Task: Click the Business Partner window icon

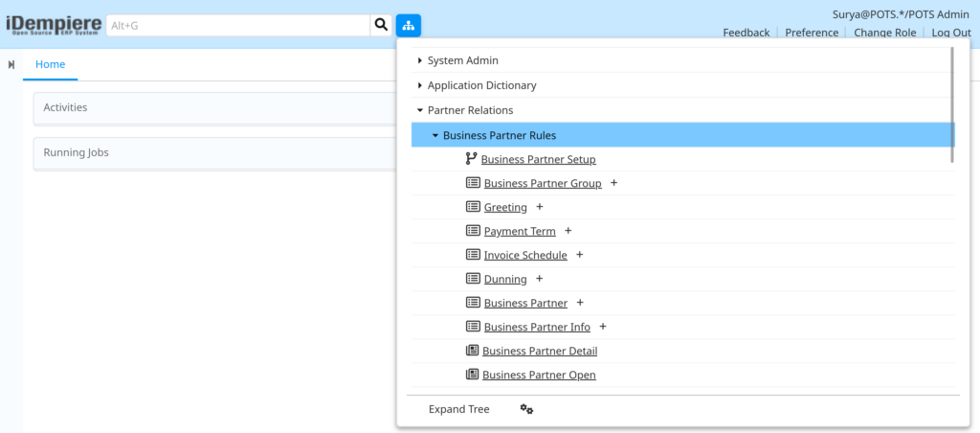Action: (473, 302)
